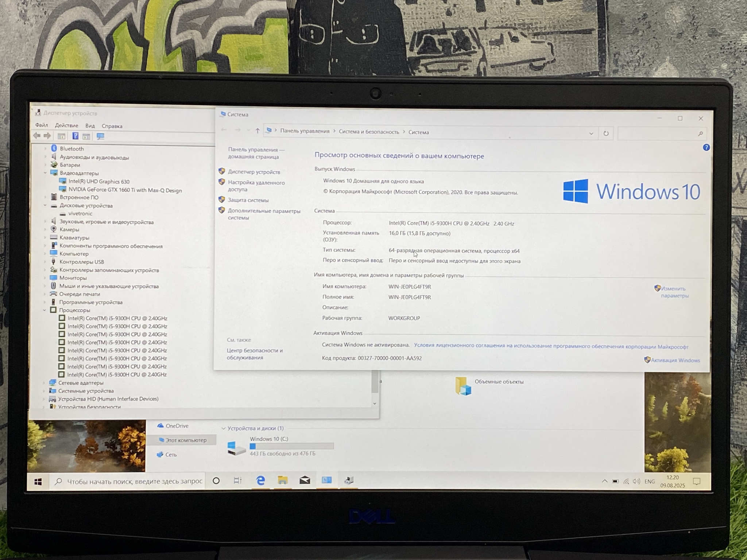Click Активация Windows link
The height and width of the screenshot is (560, 747).
pyautogui.click(x=675, y=360)
